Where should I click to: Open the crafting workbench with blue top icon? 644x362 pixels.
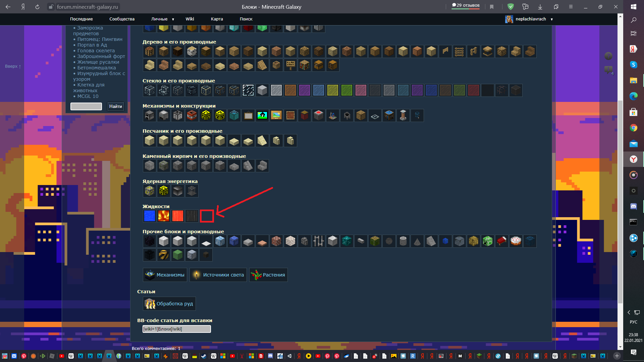click(x=389, y=116)
